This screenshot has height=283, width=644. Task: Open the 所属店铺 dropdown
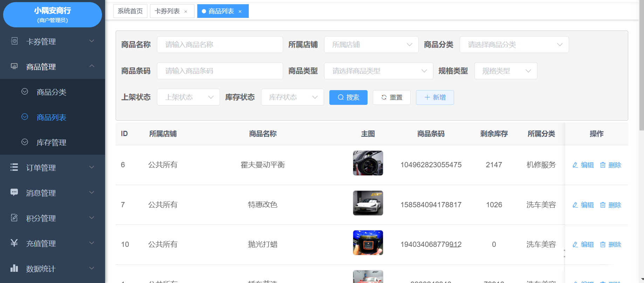[x=371, y=45]
